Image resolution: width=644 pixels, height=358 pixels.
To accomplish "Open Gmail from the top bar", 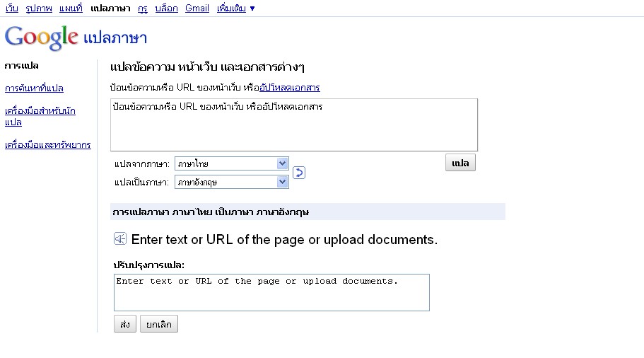I will pyautogui.click(x=197, y=8).
